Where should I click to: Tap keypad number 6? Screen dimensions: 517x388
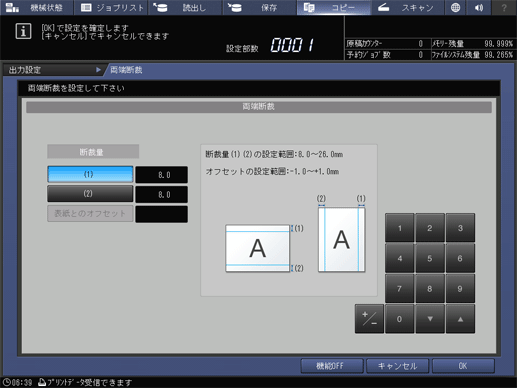point(460,258)
